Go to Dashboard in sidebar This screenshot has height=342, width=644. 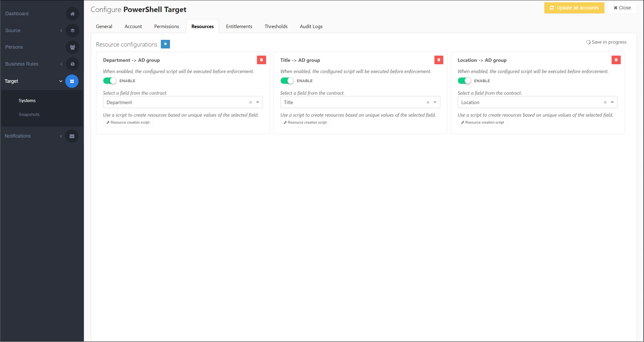17,14
